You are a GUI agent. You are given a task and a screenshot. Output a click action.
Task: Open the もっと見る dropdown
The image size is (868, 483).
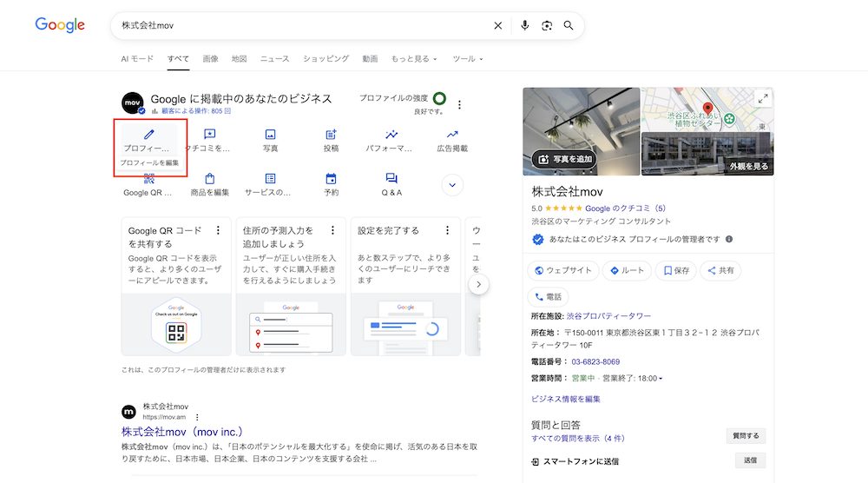(x=414, y=59)
